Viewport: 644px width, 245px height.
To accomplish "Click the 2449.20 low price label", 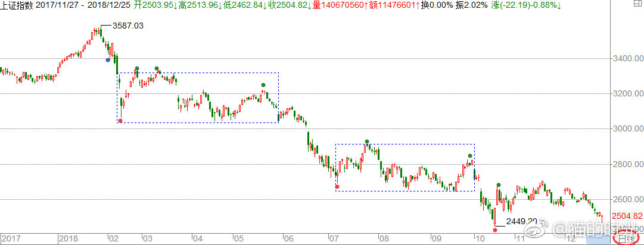I will tap(521, 222).
